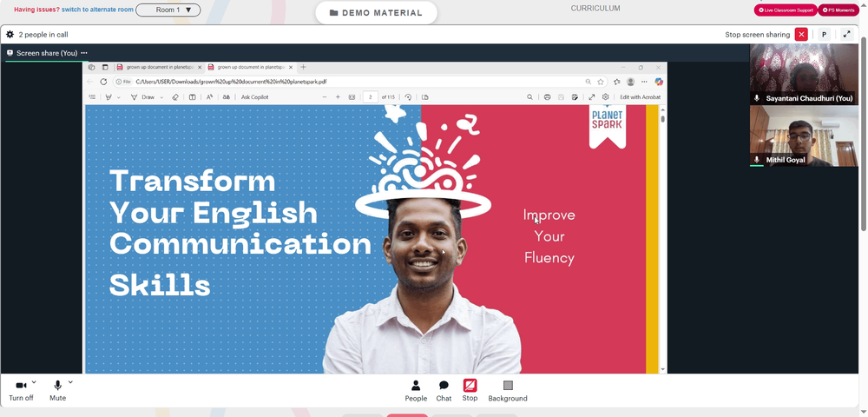Close the active grown up document tab
This screenshot has width=868, height=417.
pos(291,67)
